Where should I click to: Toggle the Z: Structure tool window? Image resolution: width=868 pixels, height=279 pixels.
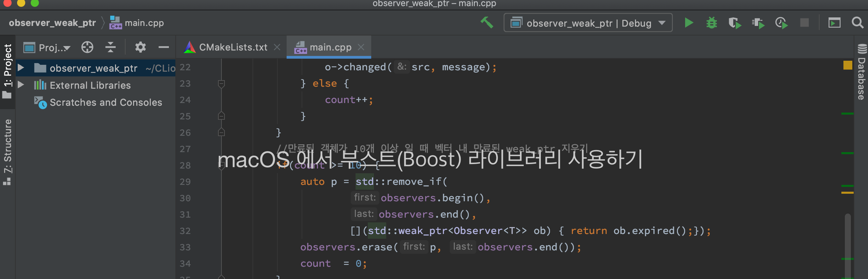coord(7,152)
